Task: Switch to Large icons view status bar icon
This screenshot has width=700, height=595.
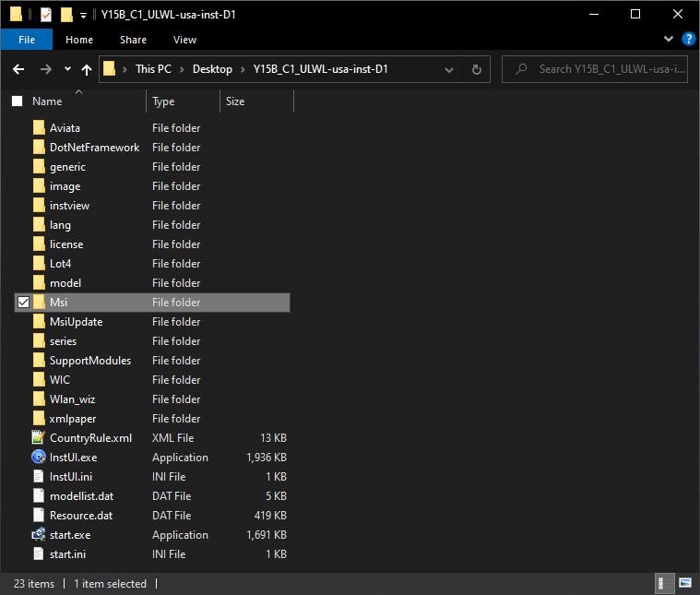Action: tap(685, 583)
